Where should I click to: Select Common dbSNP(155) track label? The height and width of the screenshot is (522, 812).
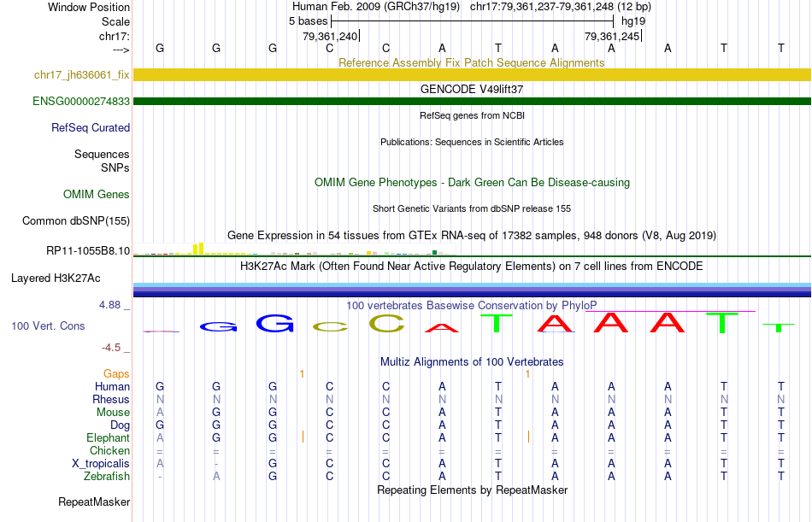tap(75, 221)
